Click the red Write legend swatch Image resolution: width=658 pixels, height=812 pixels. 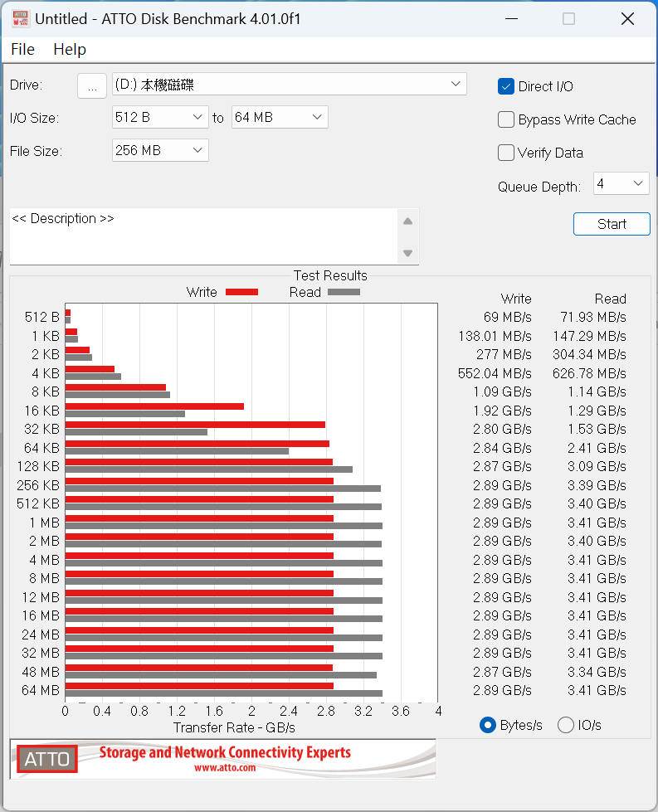point(241,292)
